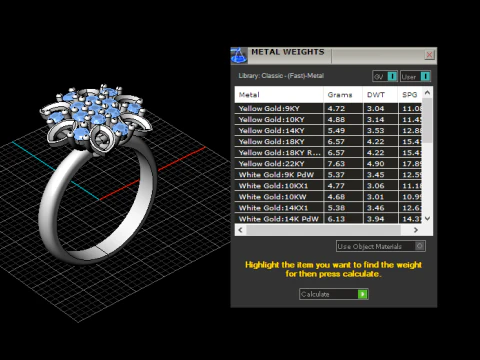Select the Yellow Gold:18KY R... row
480x360 pixels.
(328, 152)
